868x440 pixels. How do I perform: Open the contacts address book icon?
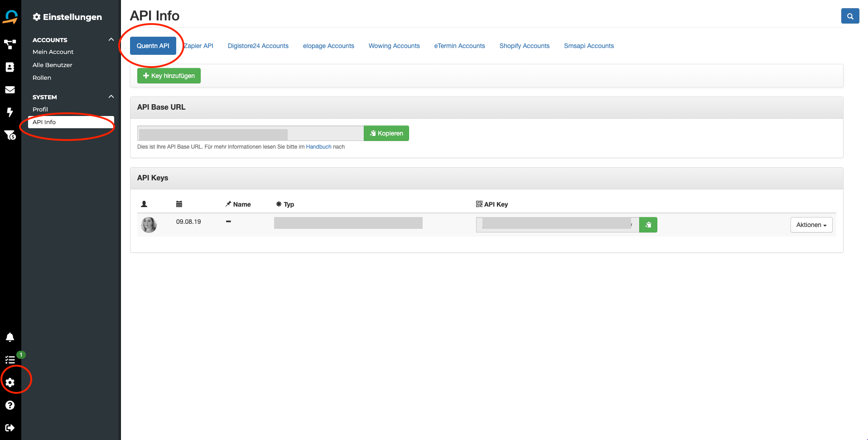[x=10, y=67]
